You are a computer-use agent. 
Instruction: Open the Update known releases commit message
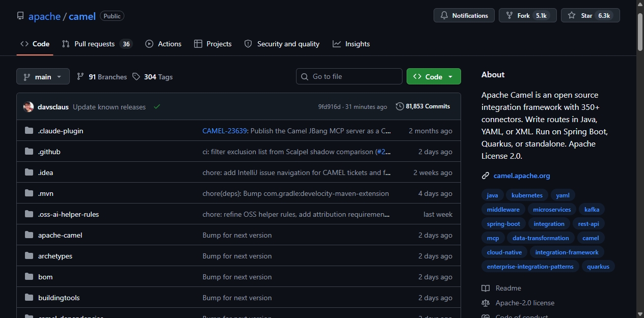tap(109, 107)
